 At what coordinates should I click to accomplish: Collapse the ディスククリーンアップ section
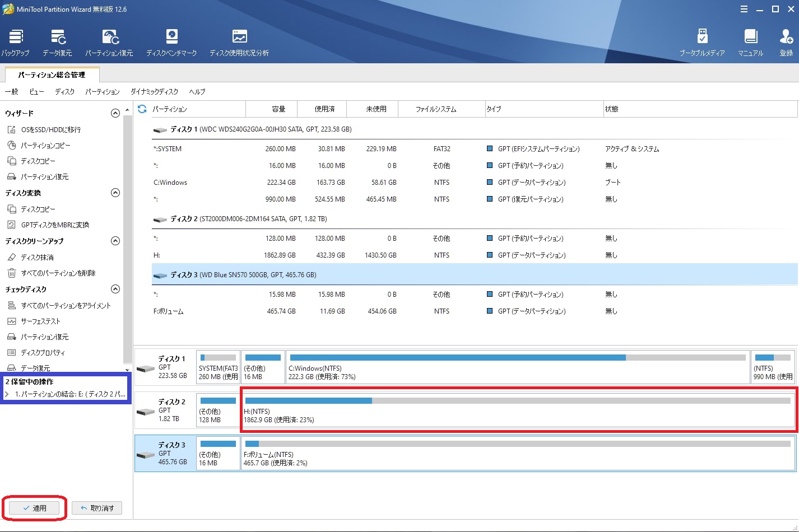click(115, 241)
